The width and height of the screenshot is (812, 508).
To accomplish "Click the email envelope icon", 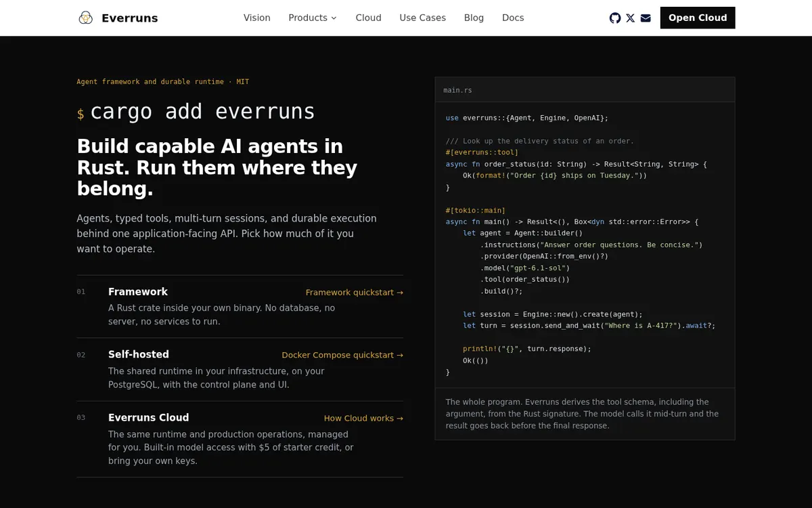I will [x=646, y=18].
